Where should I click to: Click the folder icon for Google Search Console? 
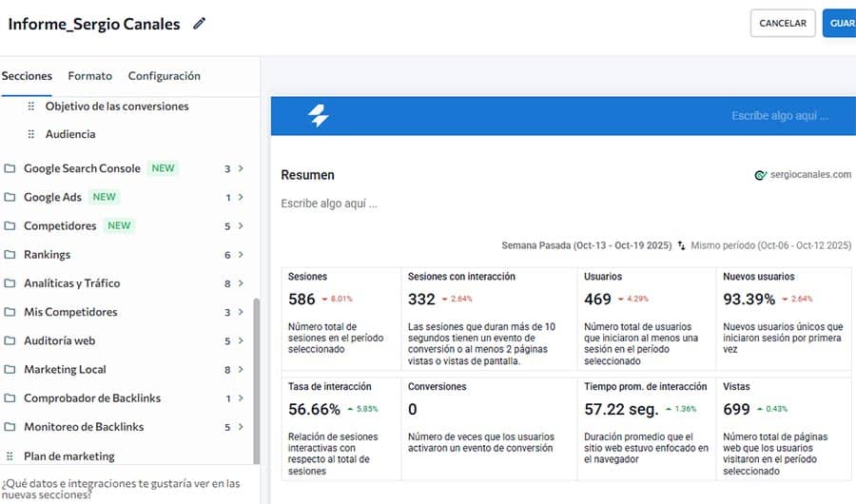point(10,169)
